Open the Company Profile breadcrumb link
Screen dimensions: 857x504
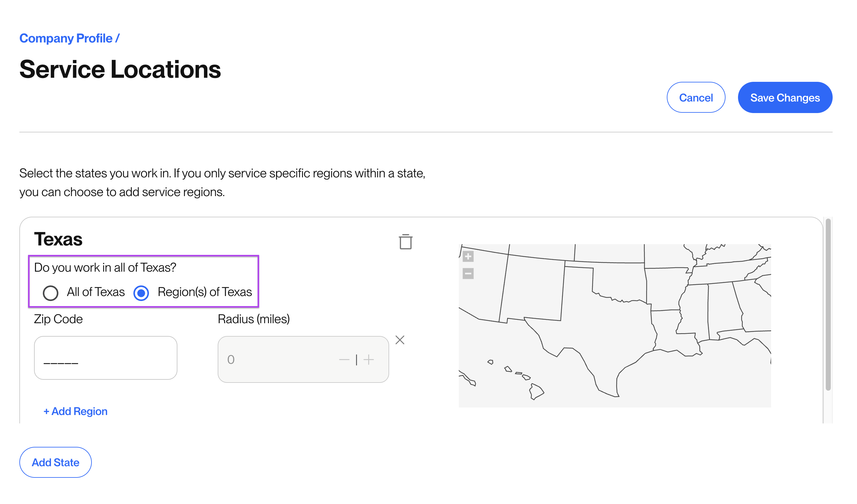pyautogui.click(x=66, y=38)
